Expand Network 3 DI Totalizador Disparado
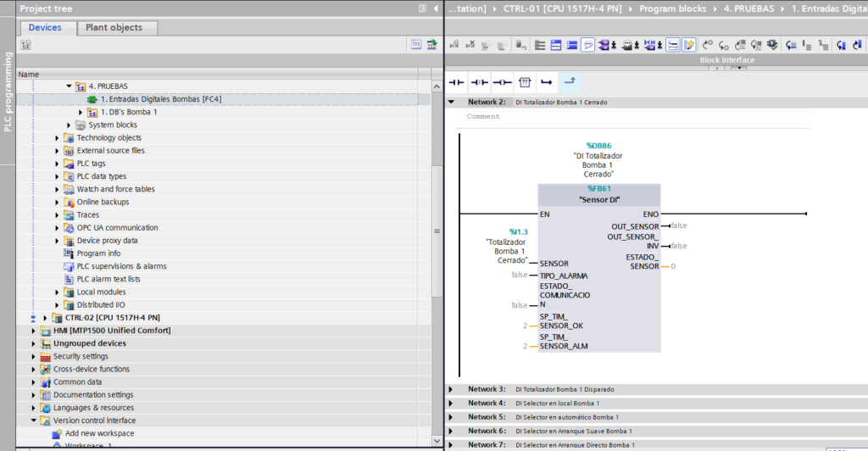 tap(452, 389)
